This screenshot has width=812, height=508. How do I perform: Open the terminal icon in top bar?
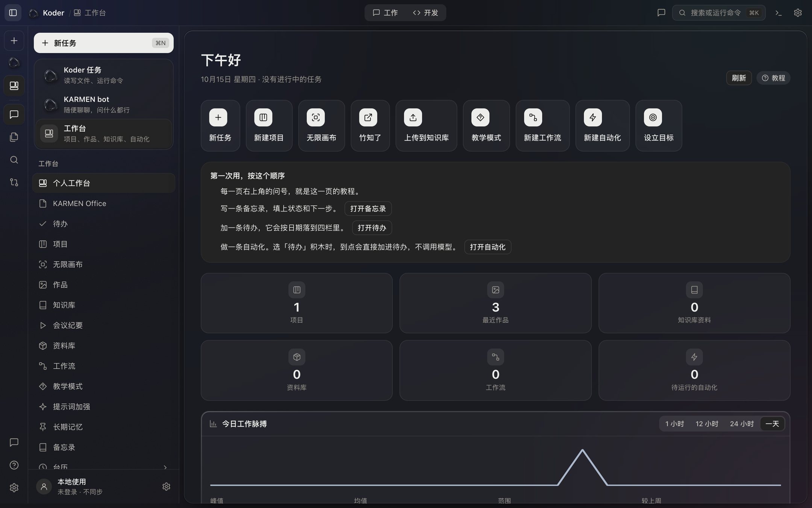point(779,13)
